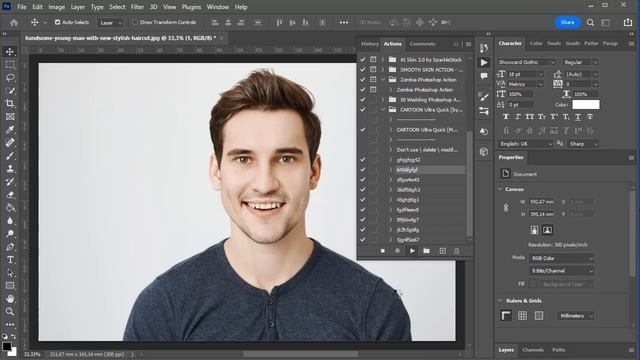Image resolution: width=640 pixels, height=360 pixels.
Task: Switch to the History tab
Action: [370, 44]
